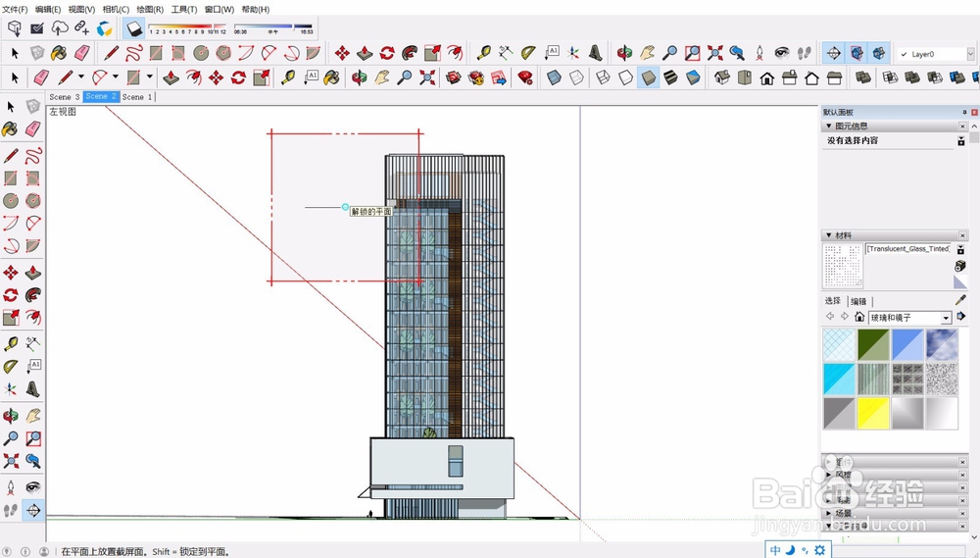Open the 3D Warehouse cloud upload icon

click(60, 28)
